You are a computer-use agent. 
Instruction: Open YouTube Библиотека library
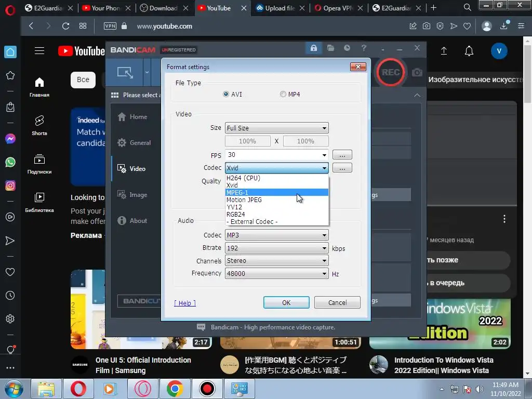(39, 203)
